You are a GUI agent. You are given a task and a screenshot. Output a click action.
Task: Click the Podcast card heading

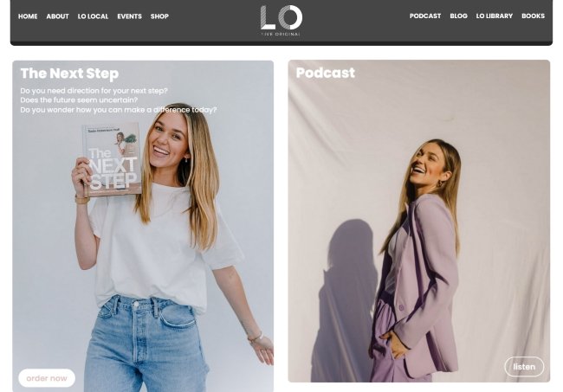tap(326, 73)
